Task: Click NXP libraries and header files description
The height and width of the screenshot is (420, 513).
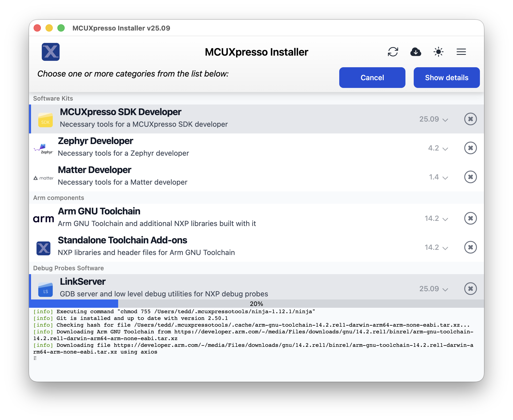Action: click(x=146, y=252)
